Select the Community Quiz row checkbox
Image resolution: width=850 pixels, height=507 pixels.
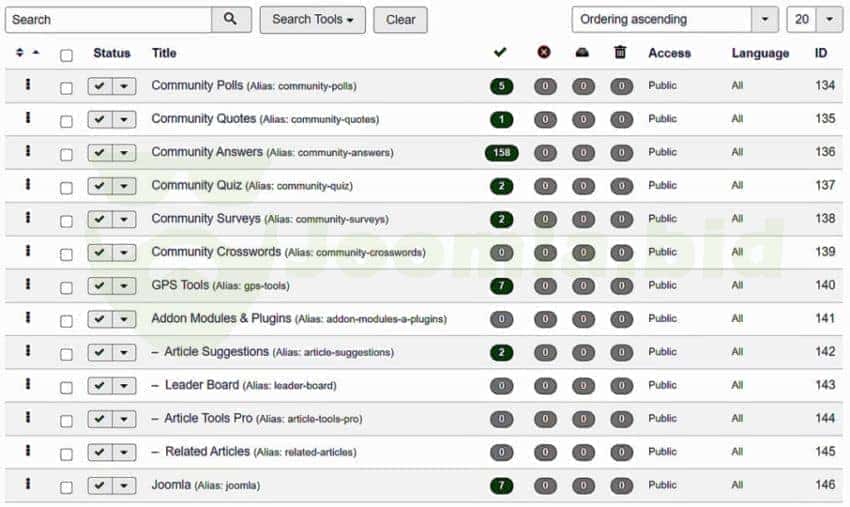66,188
